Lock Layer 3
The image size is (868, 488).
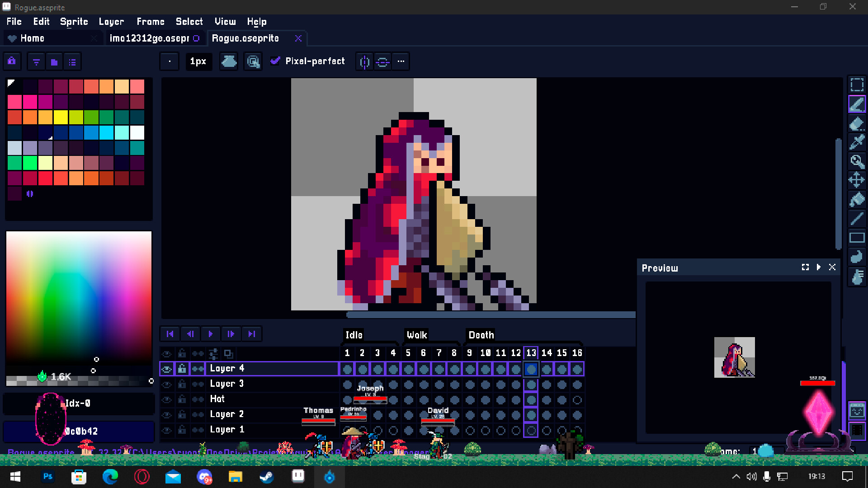click(182, 384)
